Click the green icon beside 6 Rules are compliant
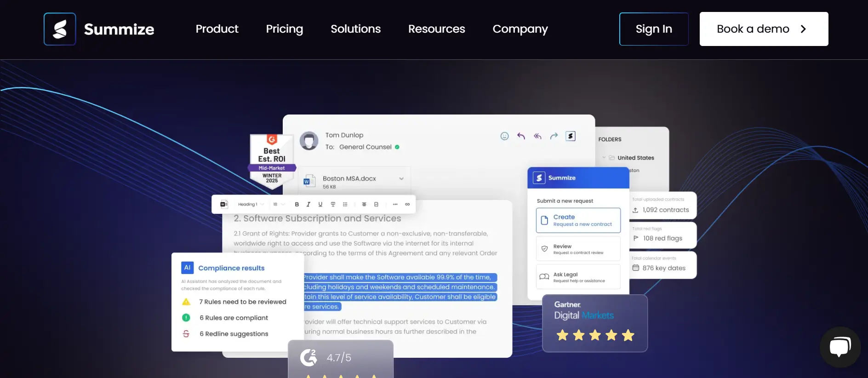 (x=186, y=318)
